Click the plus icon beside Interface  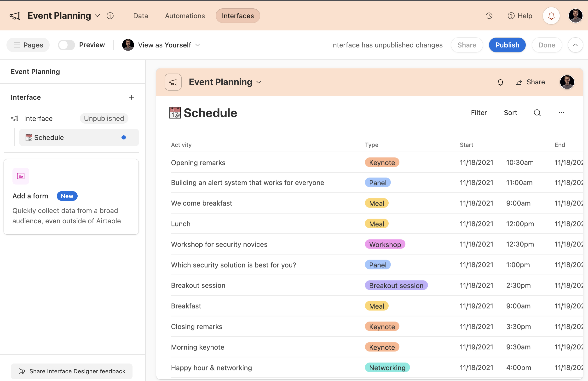[132, 97]
